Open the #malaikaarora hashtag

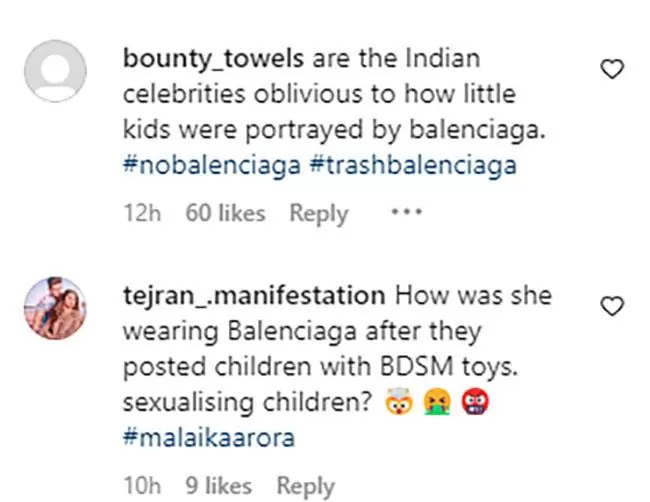coord(209,438)
